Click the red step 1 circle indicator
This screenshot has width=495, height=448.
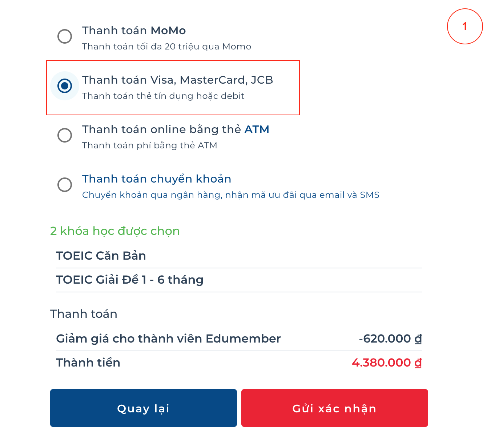(x=464, y=27)
